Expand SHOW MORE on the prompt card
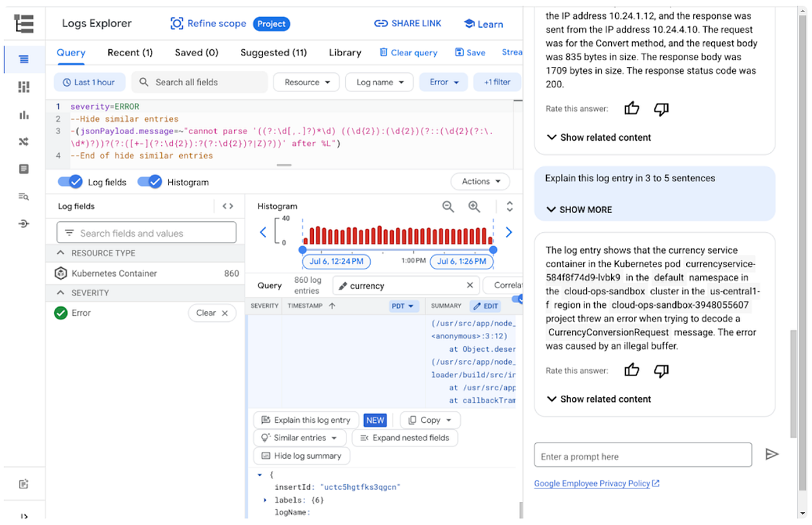 click(x=580, y=210)
